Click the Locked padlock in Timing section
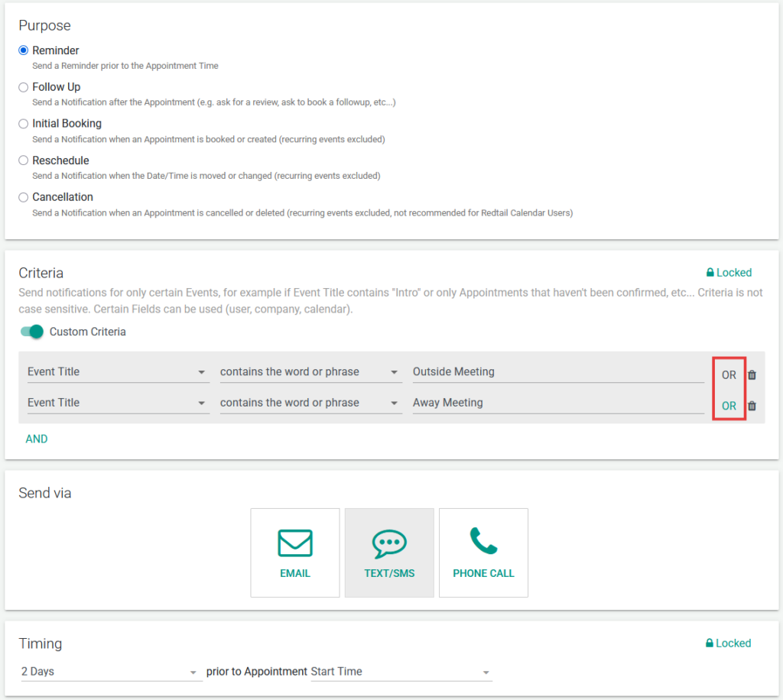 coord(710,643)
